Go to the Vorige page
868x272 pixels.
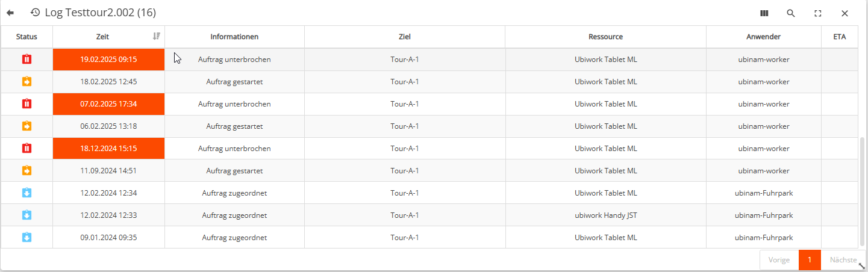(779, 260)
